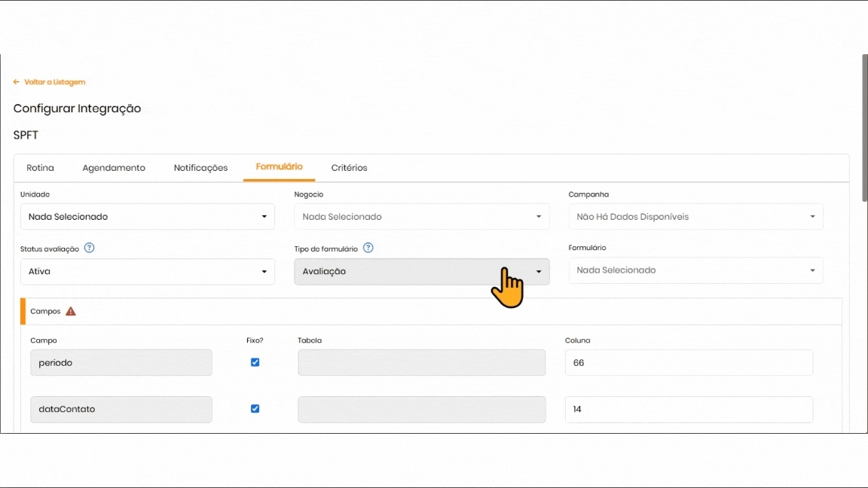This screenshot has height=488, width=868.
Task: Click the help icon next to Tipo de formulário
Action: tap(368, 248)
